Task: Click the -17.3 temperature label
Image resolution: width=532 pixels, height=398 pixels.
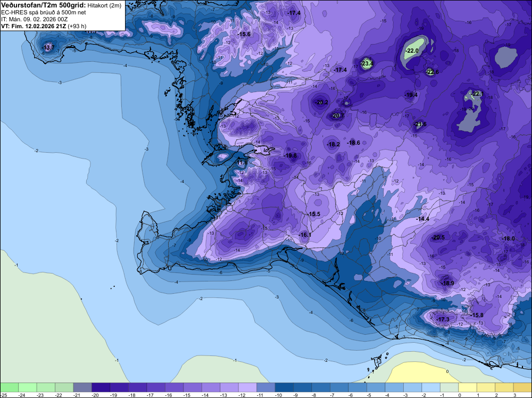Action: [x=443, y=320]
